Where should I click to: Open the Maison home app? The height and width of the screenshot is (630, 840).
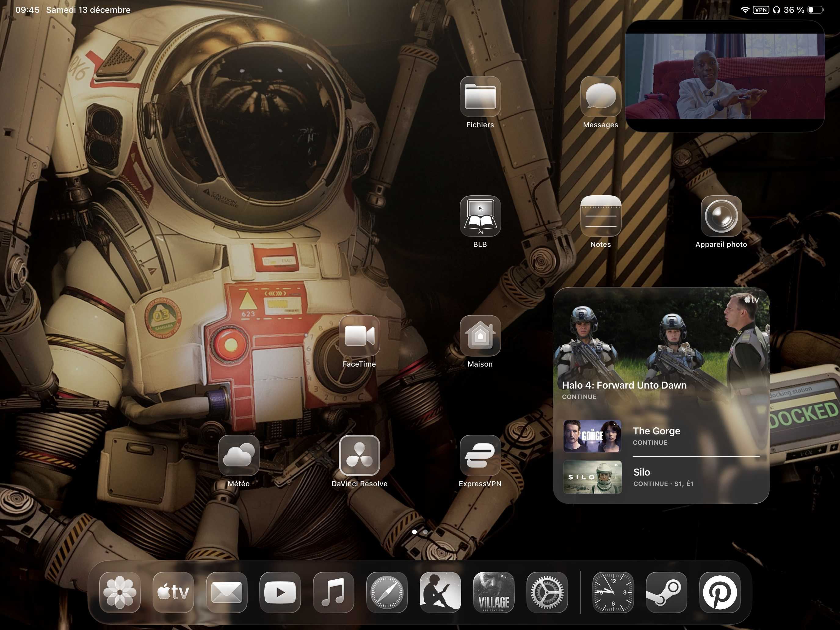[x=480, y=336]
